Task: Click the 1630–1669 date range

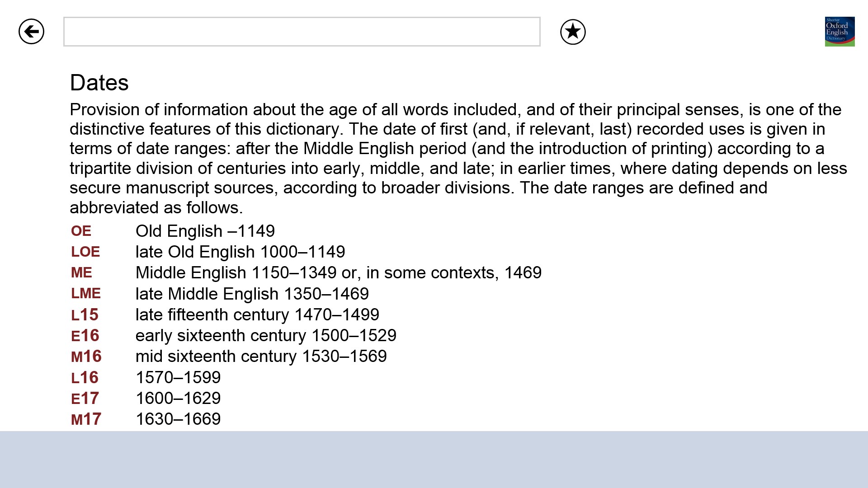Action: 178,419
